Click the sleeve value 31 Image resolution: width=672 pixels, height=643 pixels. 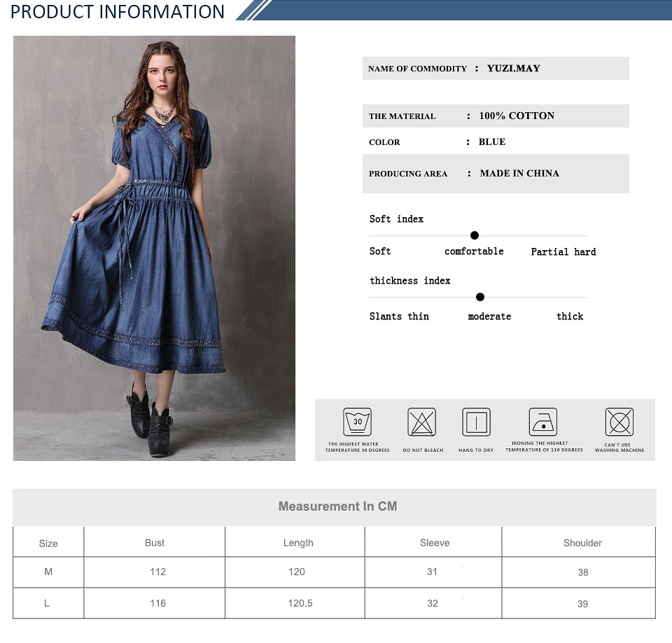(x=432, y=572)
